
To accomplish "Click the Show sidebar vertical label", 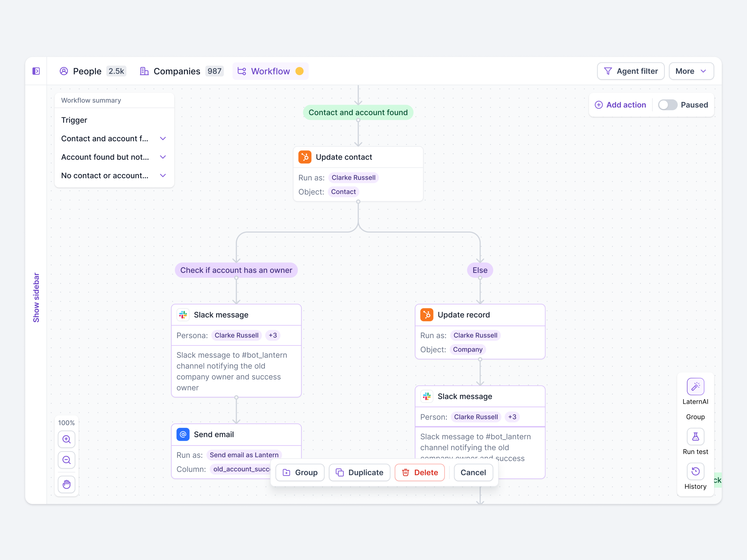I will click(x=36, y=295).
